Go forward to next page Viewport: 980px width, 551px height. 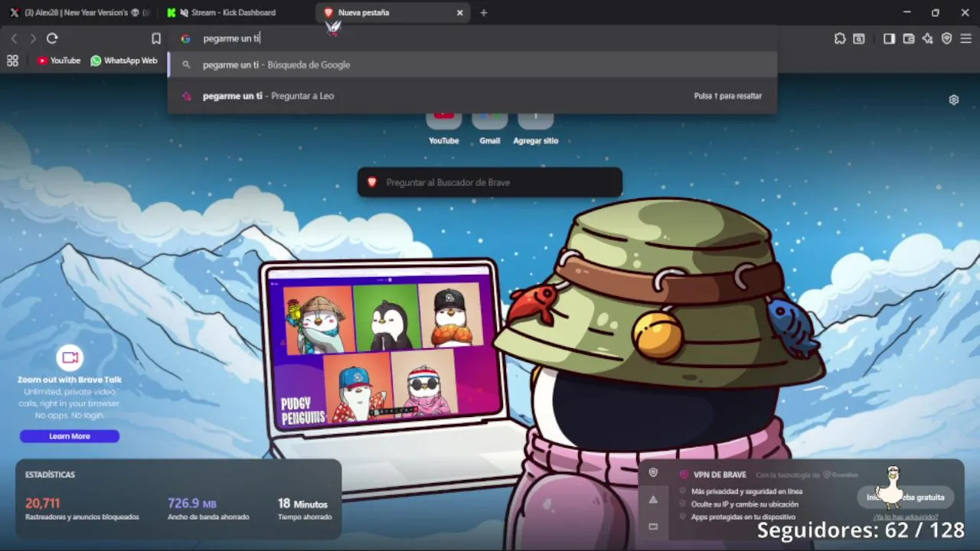(33, 38)
